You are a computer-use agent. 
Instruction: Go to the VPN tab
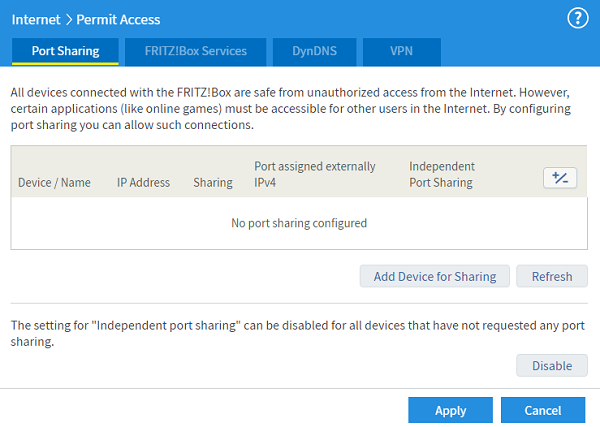tap(400, 51)
